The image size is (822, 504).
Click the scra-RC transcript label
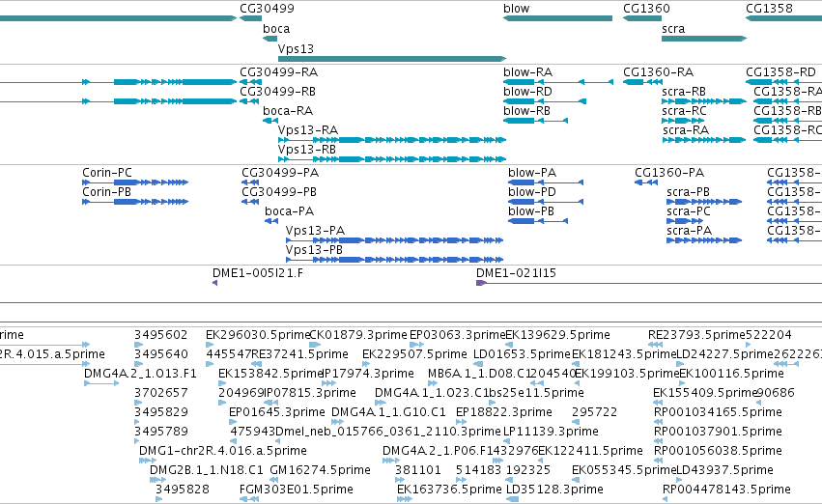tap(684, 110)
